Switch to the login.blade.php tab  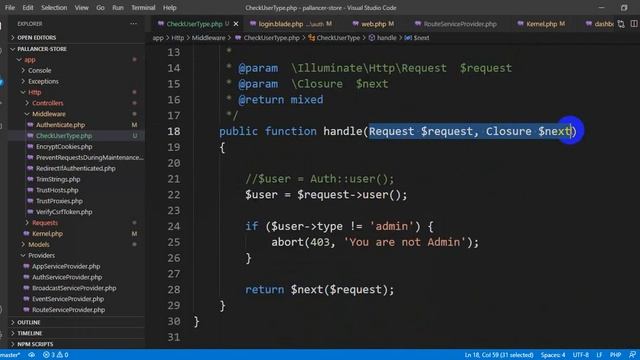pyautogui.click(x=291, y=24)
